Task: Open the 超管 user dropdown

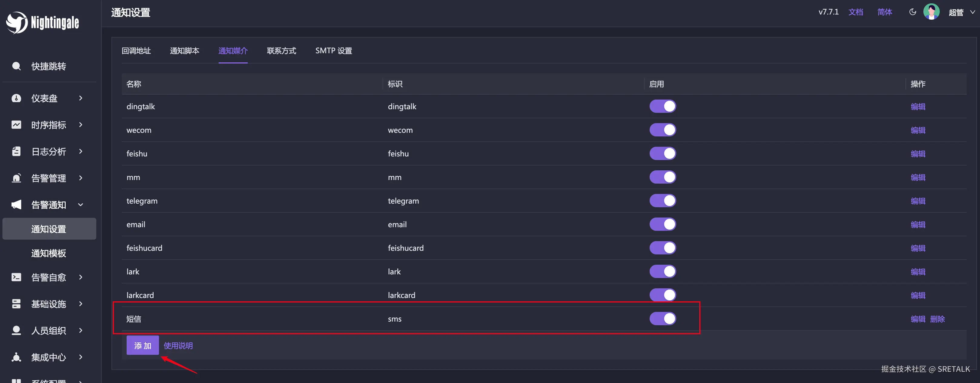Action: tap(961, 12)
